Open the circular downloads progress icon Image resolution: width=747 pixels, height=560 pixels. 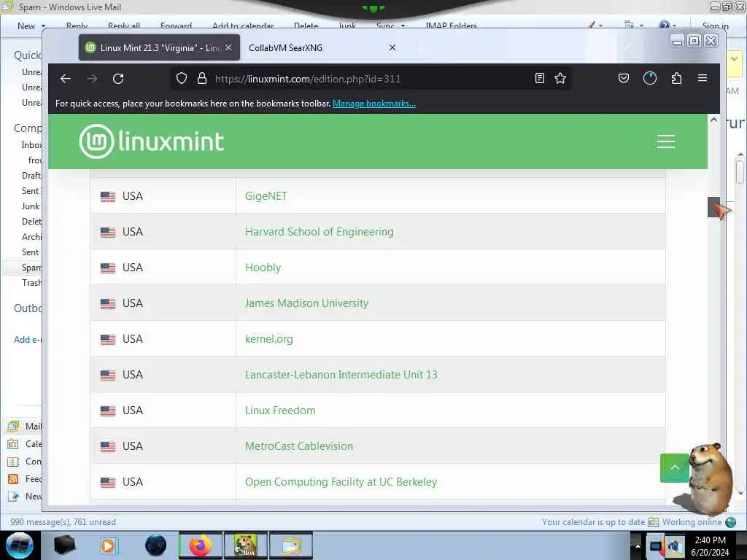click(x=650, y=79)
